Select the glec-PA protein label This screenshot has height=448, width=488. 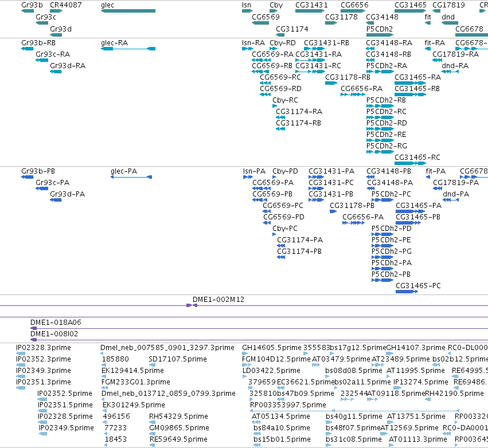[x=123, y=171]
